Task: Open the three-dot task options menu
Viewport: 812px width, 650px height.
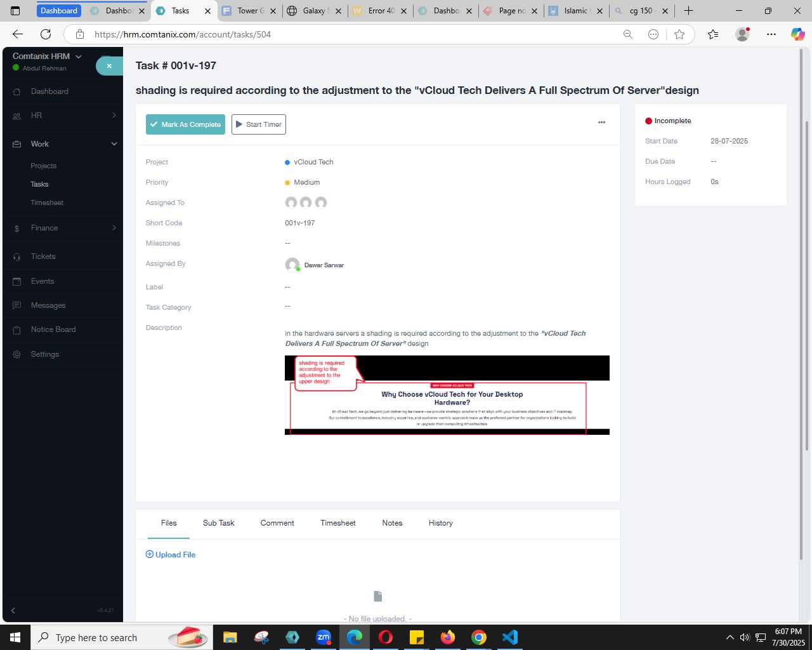Action: [x=601, y=123]
